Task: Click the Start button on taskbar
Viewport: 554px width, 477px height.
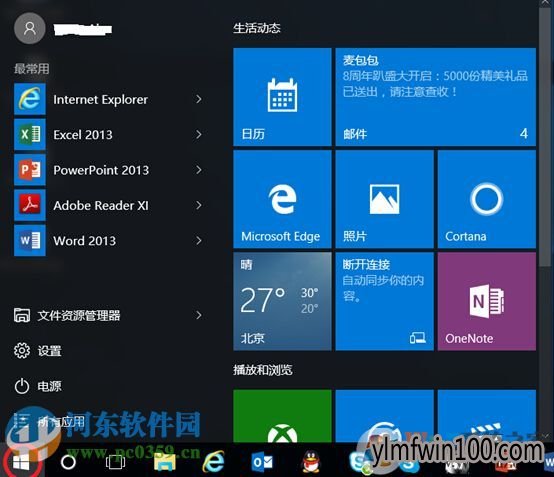Action: 21,461
